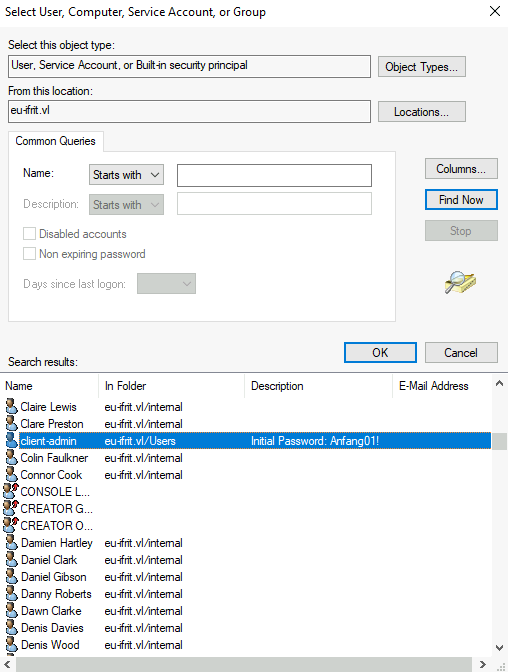Click the user icon beside Denis Wood
The width and height of the screenshot is (508, 672).
coord(12,645)
